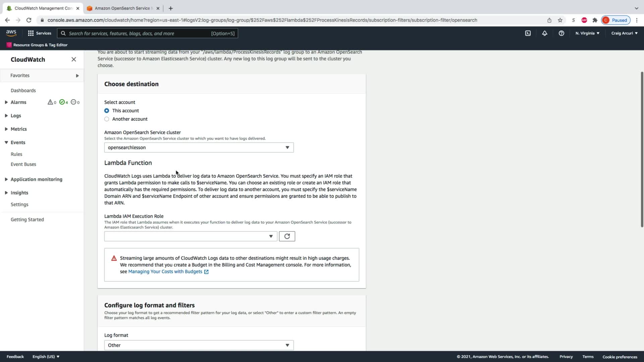Select the Another account radio button
Screen dimensions: 644x362
107,119
